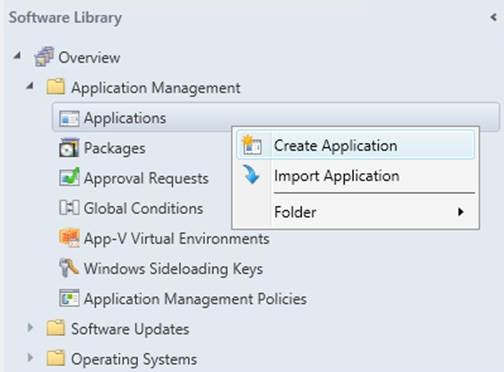Select the Application Management label
The width and height of the screenshot is (504, 372).
pos(156,88)
